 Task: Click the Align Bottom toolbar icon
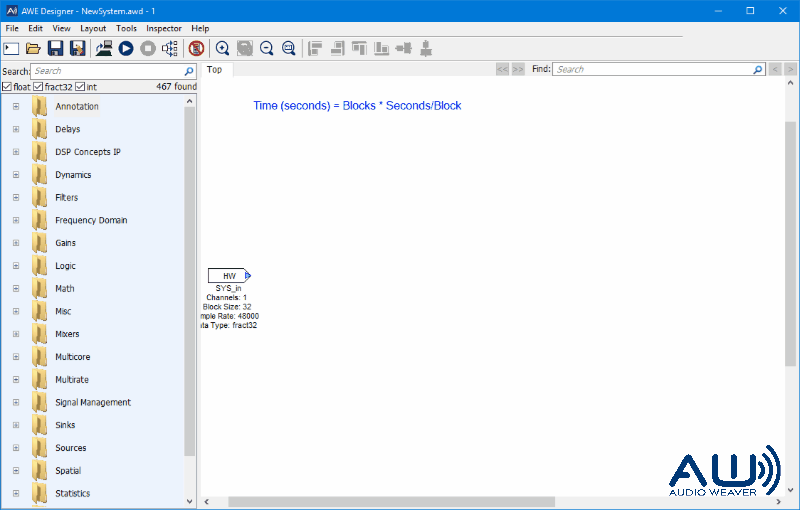click(381, 48)
